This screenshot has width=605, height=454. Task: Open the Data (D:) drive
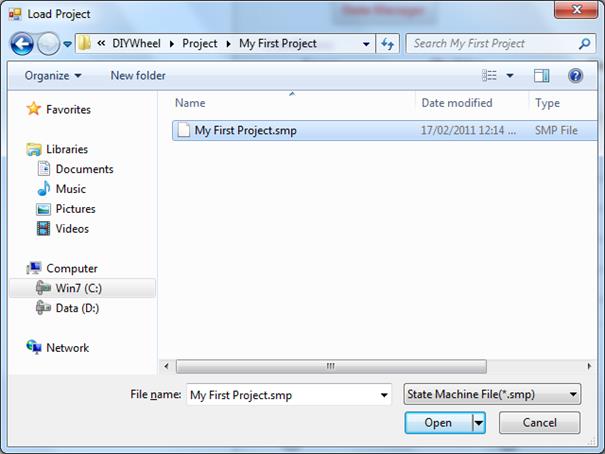point(77,308)
